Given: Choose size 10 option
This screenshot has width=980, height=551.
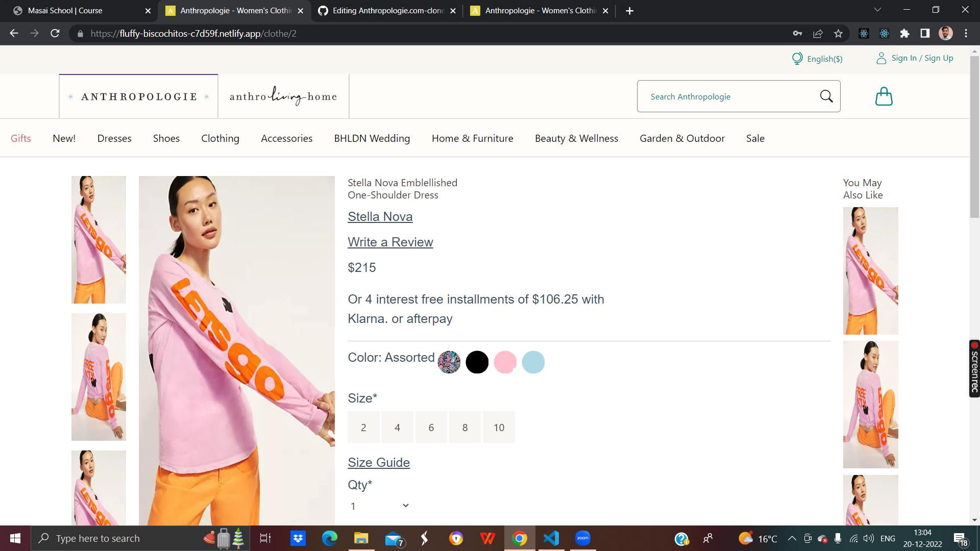Looking at the screenshot, I should click(x=499, y=428).
